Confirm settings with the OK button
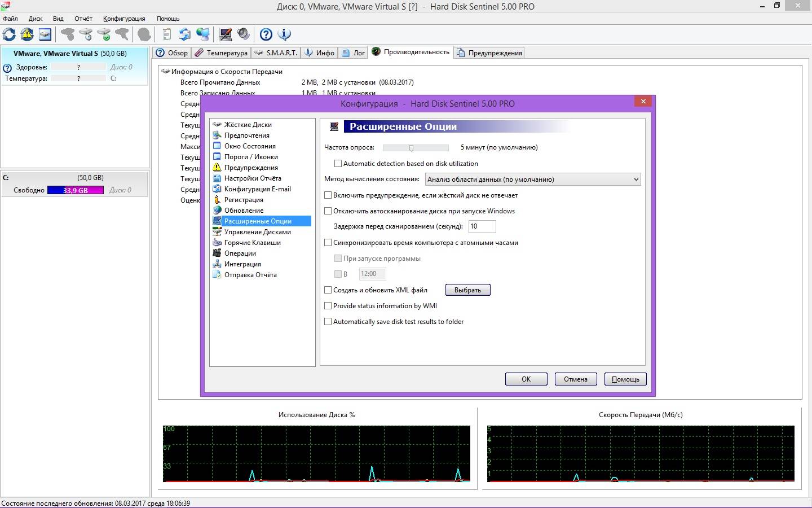Viewport: 812px width, 508px height. (x=526, y=379)
